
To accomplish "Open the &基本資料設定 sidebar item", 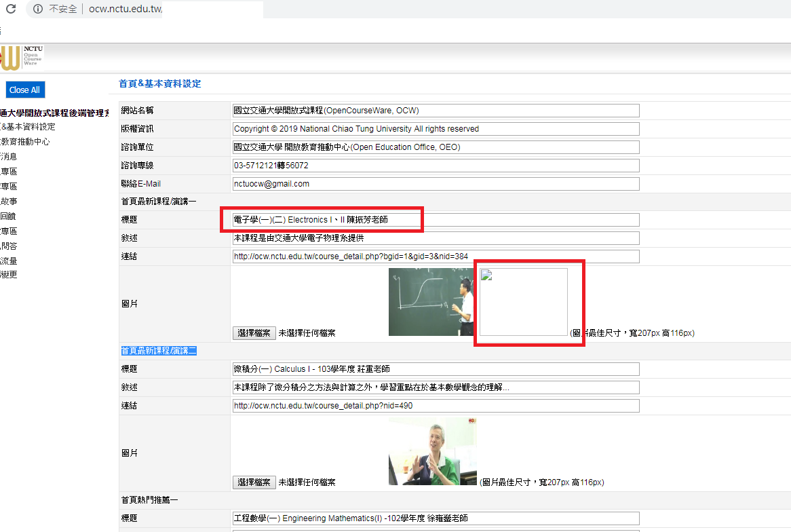I will (28, 127).
